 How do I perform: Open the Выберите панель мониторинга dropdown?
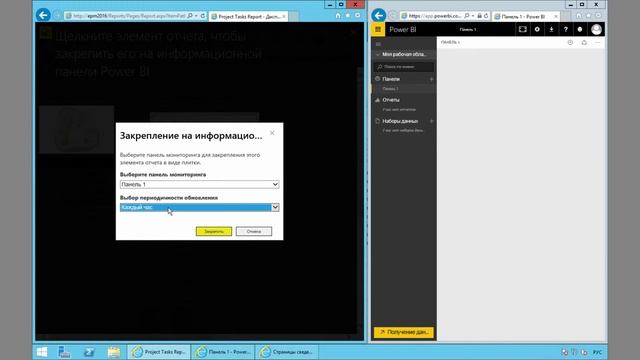[x=200, y=184]
